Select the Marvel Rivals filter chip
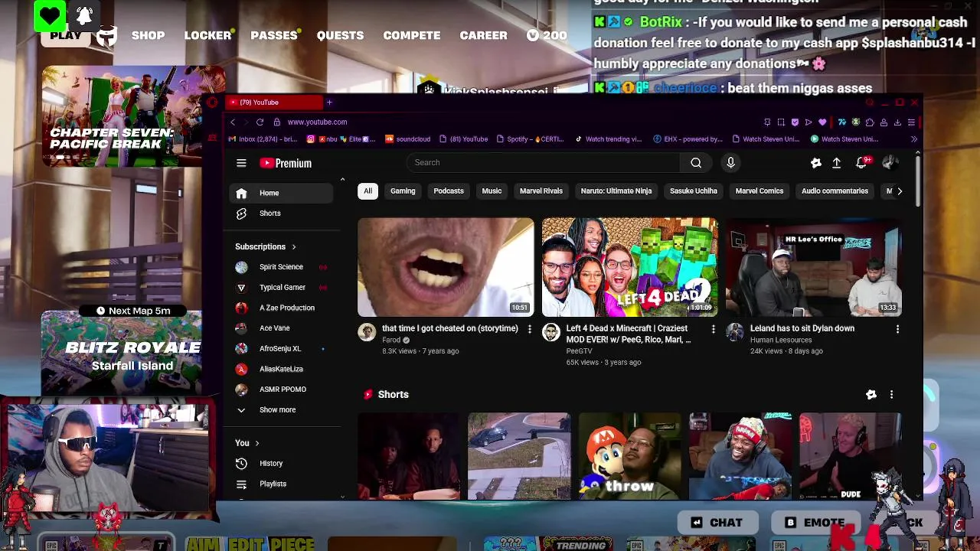 coord(541,191)
